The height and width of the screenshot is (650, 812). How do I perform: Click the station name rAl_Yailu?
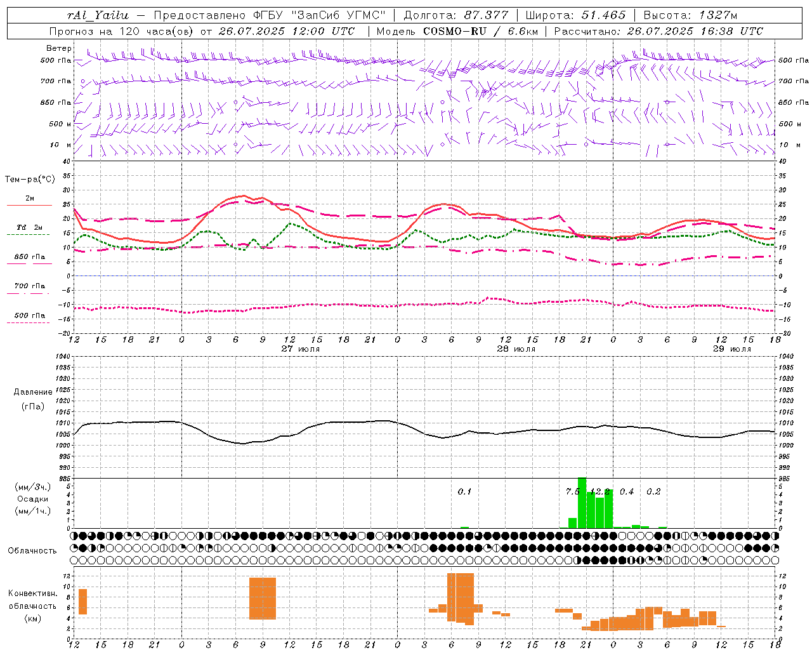(x=98, y=15)
